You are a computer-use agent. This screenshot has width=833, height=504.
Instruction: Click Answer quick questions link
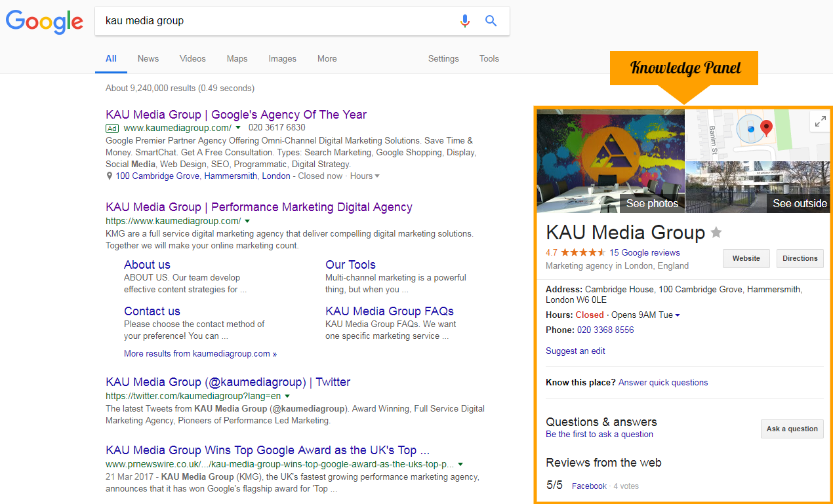pyautogui.click(x=663, y=383)
